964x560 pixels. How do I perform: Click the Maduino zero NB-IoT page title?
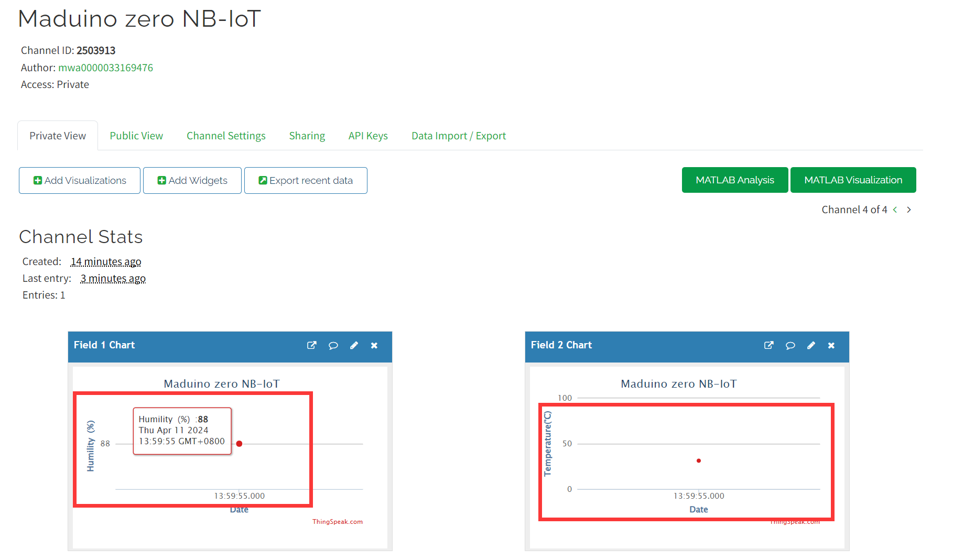139,19
